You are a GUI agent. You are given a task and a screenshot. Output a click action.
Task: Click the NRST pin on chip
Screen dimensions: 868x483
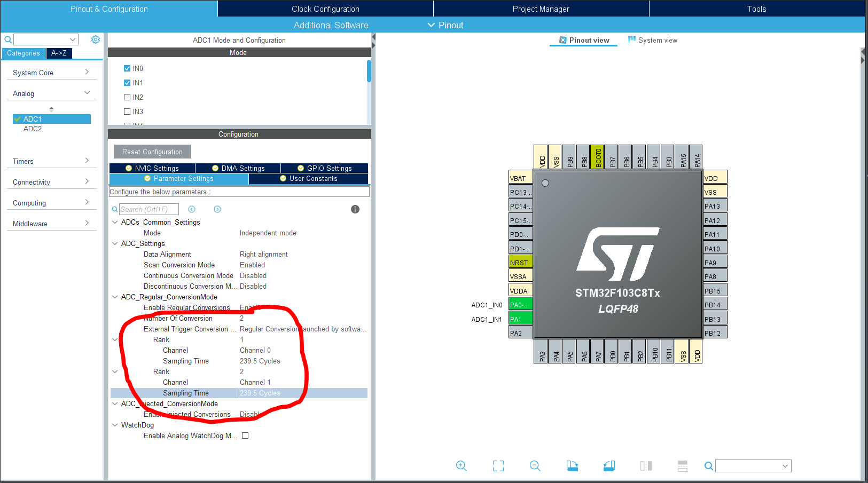520,263
